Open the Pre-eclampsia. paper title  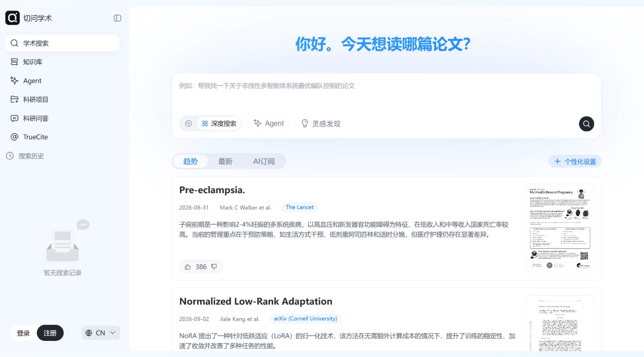click(x=212, y=190)
